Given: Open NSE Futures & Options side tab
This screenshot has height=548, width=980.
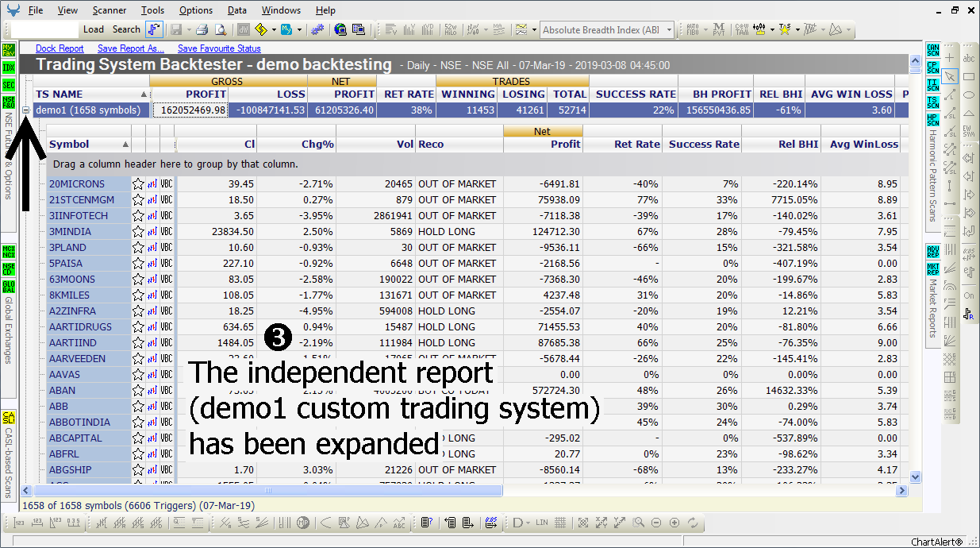Looking at the screenshot, I should coord(9,155).
